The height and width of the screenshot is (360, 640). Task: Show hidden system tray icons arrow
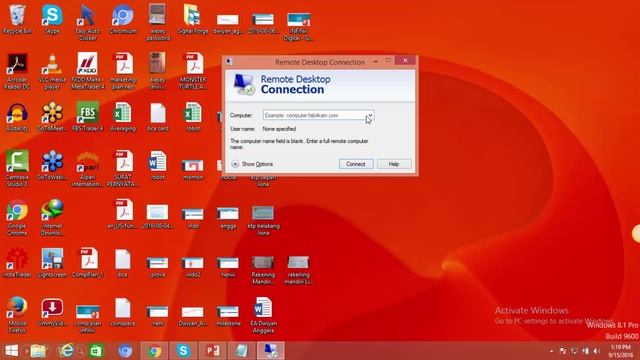tap(551, 351)
